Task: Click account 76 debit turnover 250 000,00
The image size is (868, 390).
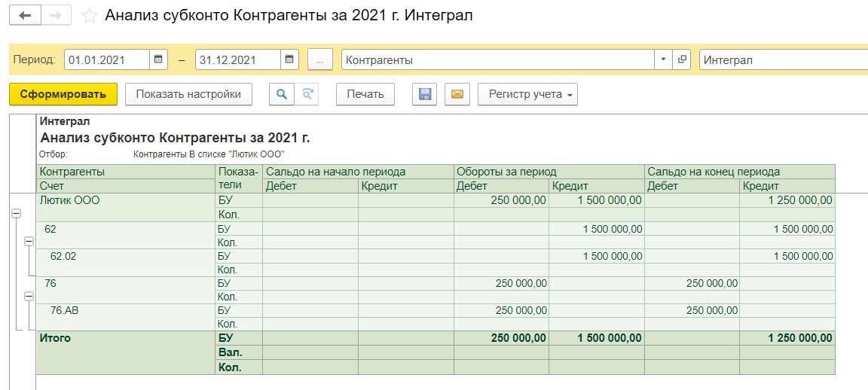Action: pos(502,283)
